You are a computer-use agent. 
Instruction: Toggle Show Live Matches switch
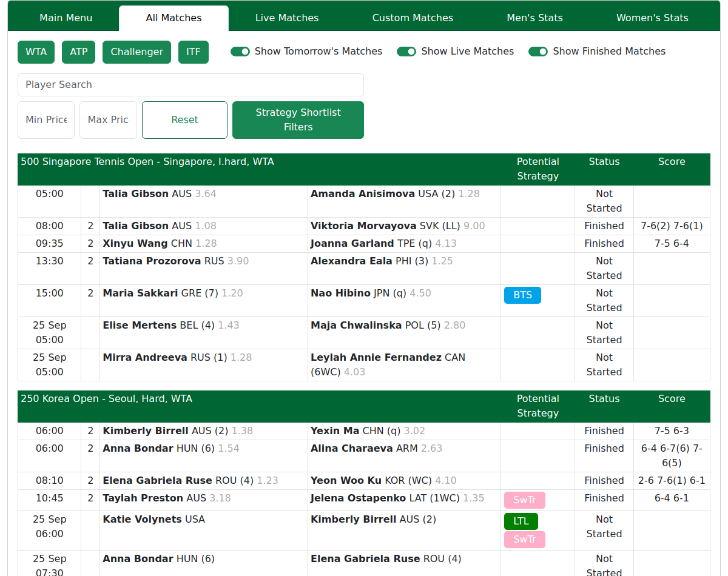pos(406,52)
